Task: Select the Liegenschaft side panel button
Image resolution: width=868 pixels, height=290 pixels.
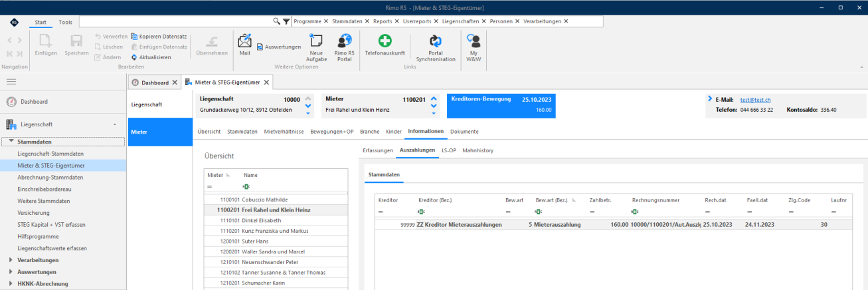Action: point(159,104)
